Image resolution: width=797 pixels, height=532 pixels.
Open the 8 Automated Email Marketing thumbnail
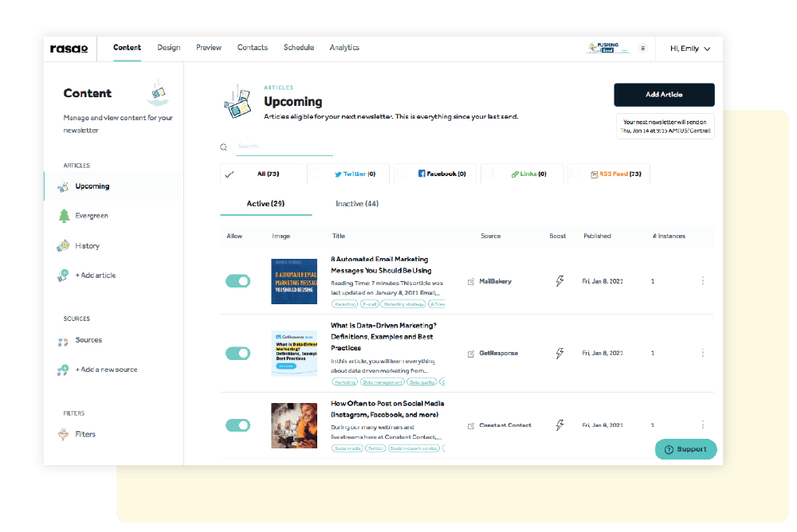tap(294, 281)
